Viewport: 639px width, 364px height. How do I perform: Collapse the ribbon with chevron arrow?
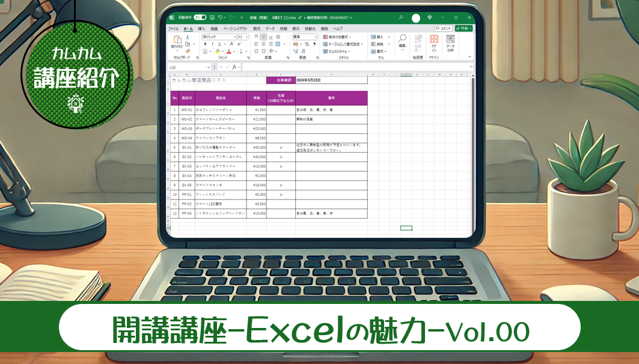tap(469, 57)
